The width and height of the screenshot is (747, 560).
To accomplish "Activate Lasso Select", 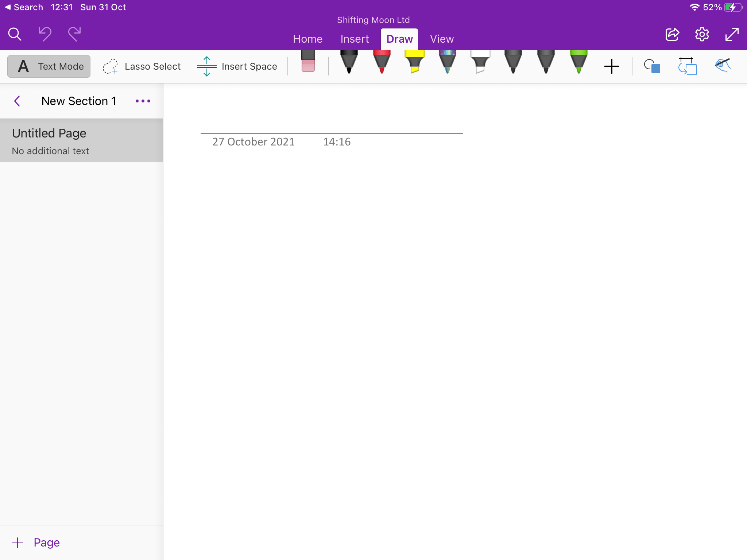I will (142, 66).
